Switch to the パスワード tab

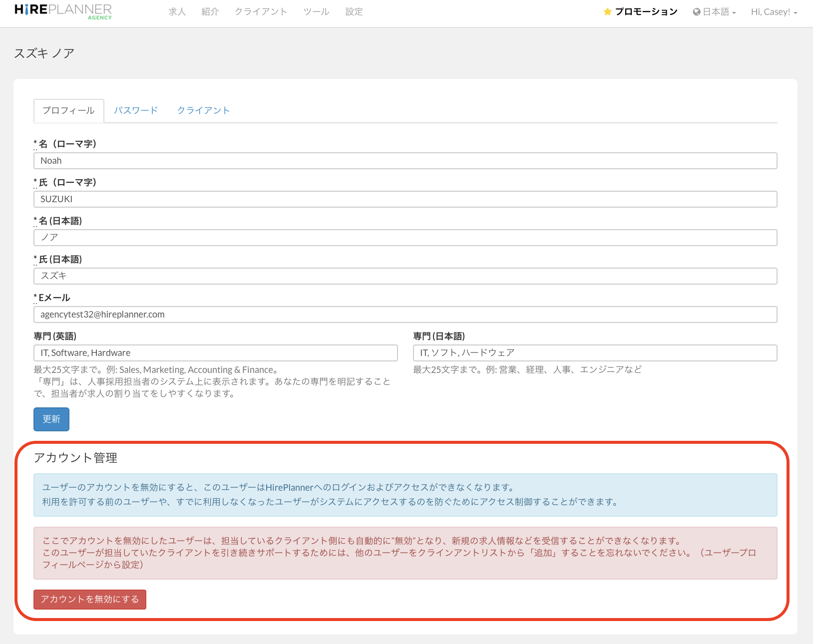pos(136,110)
